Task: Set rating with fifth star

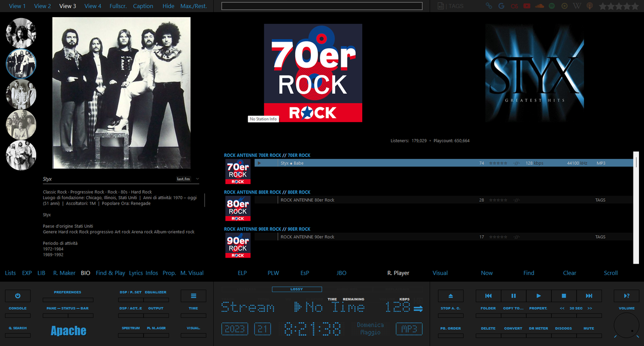Action: click(634, 6)
